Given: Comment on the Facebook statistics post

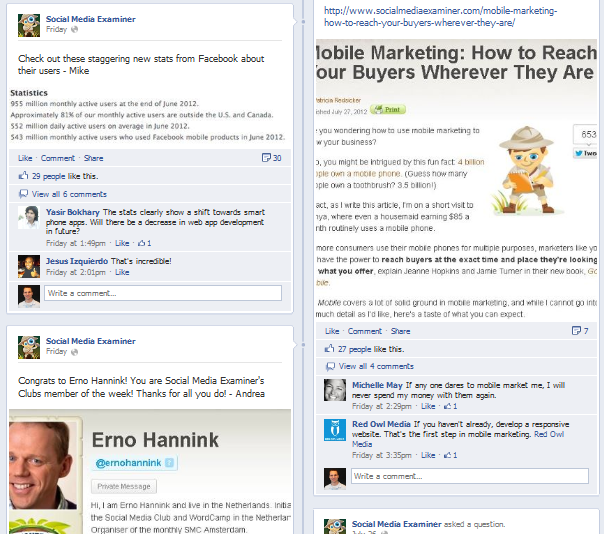Looking at the screenshot, I should point(58,158).
